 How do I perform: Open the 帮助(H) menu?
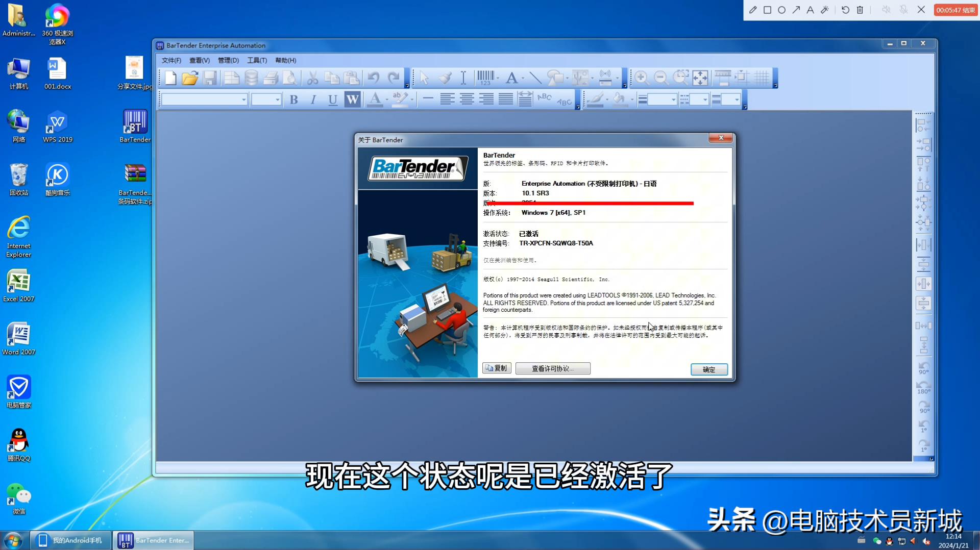click(x=285, y=60)
